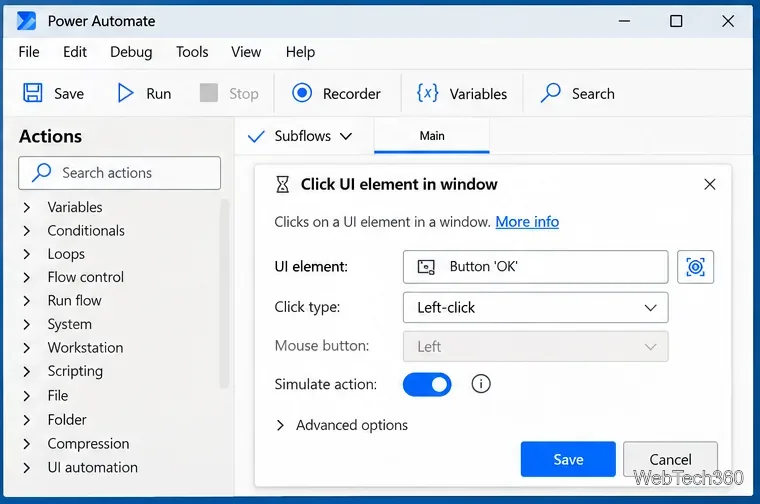This screenshot has height=504, width=760.
Task: Minimize the Power Automate window
Action: pyautogui.click(x=624, y=21)
